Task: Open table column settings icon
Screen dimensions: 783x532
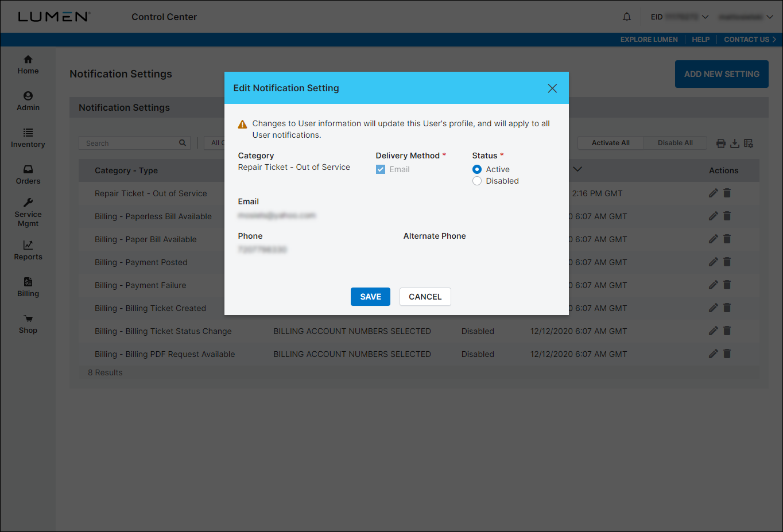Action: tap(749, 143)
